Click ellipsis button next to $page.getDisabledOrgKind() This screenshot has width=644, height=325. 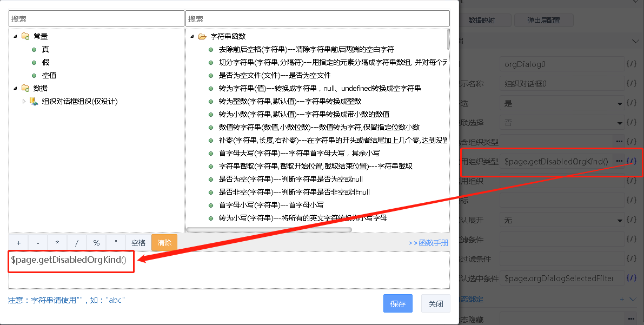pyautogui.click(x=619, y=161)
